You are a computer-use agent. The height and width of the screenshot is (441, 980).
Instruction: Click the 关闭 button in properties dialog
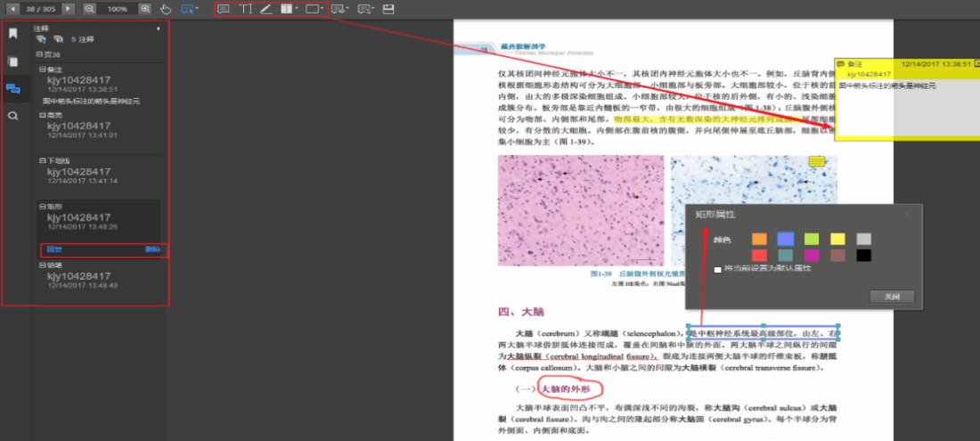[892, 296]
